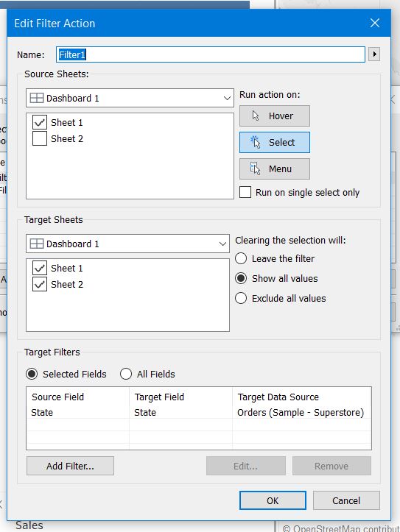Viewport: 400px width, 532px height.
Task: Select the All Fields radio button
Action: [126, 374]
